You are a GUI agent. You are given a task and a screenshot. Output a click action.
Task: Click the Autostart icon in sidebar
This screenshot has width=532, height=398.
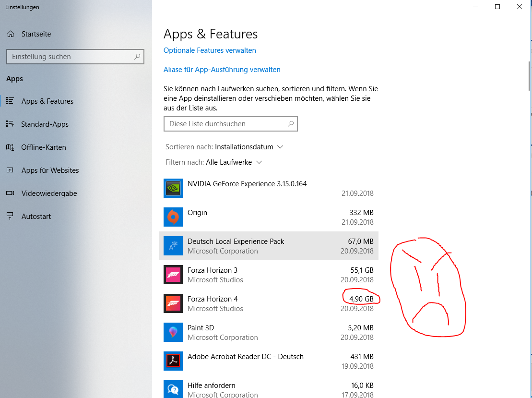tap(10, 217)
